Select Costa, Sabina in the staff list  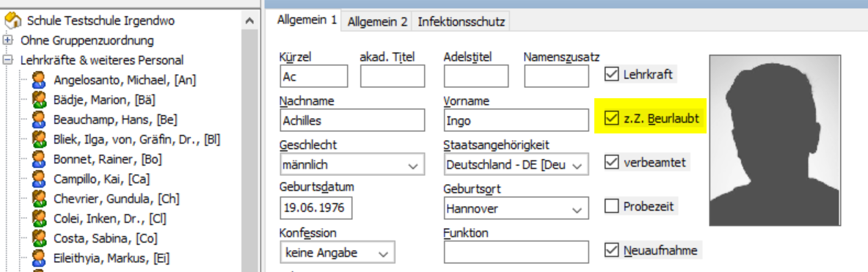(105, 238)
